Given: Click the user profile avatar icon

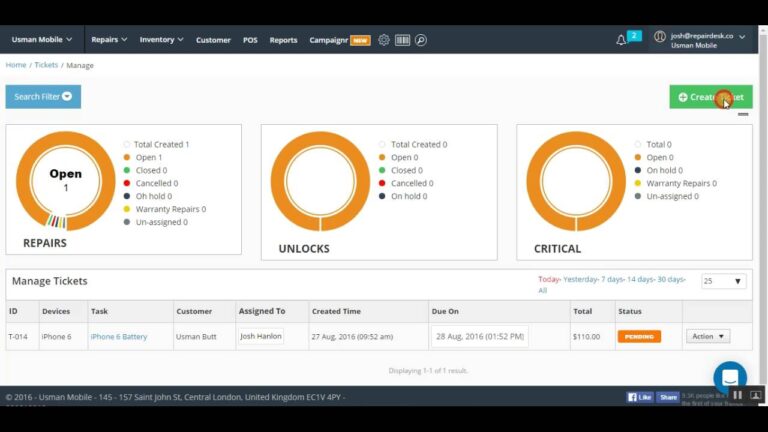Looking at the screenshot, I should (660, 36).
